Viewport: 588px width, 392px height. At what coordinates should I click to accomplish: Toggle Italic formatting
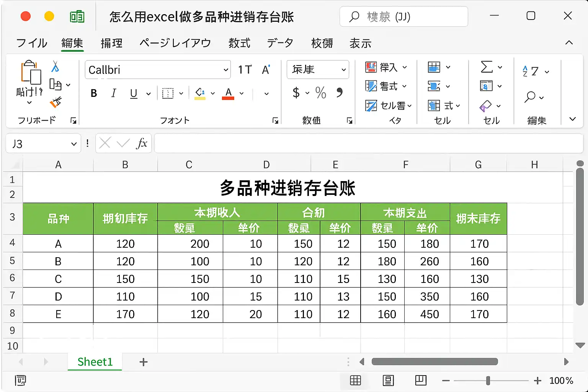114,93
